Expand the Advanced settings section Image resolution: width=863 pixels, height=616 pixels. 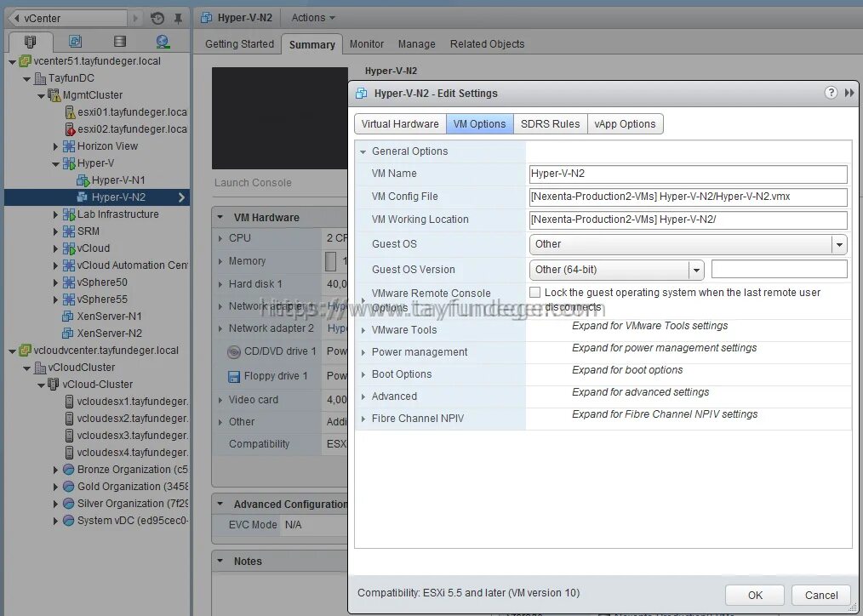click(363, 396)
